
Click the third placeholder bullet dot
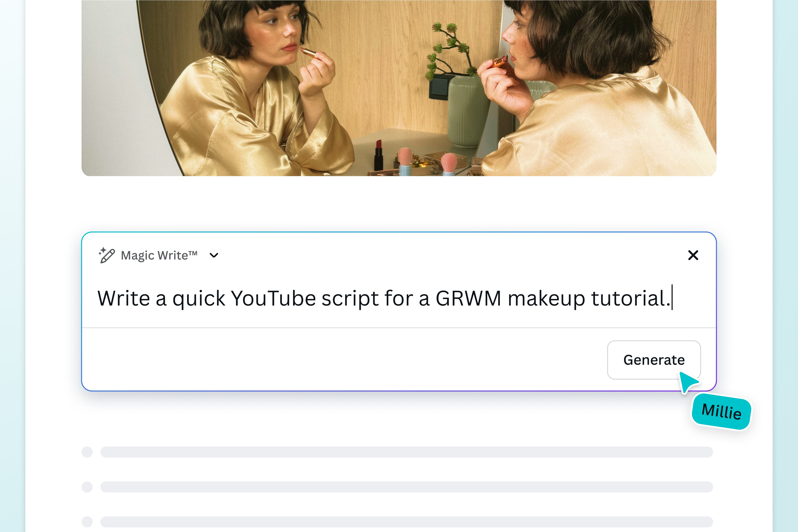point(87,522)
